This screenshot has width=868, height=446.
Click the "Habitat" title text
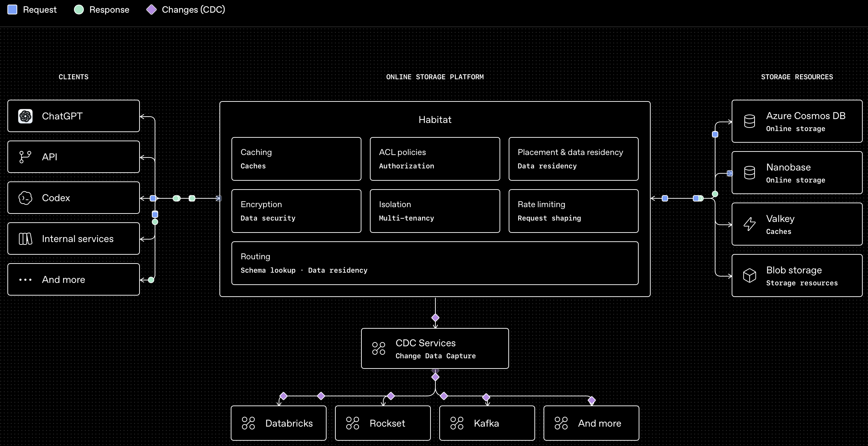coord(435,120)
